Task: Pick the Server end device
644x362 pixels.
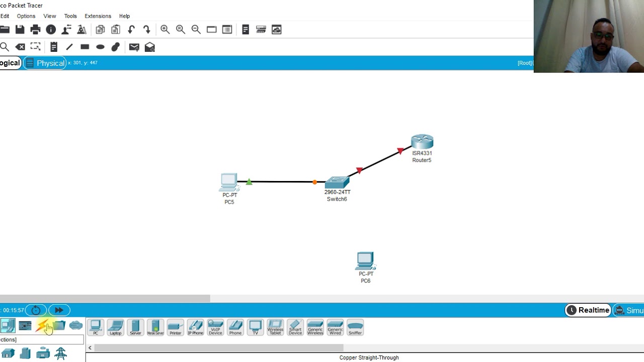Action: (135, 327)
